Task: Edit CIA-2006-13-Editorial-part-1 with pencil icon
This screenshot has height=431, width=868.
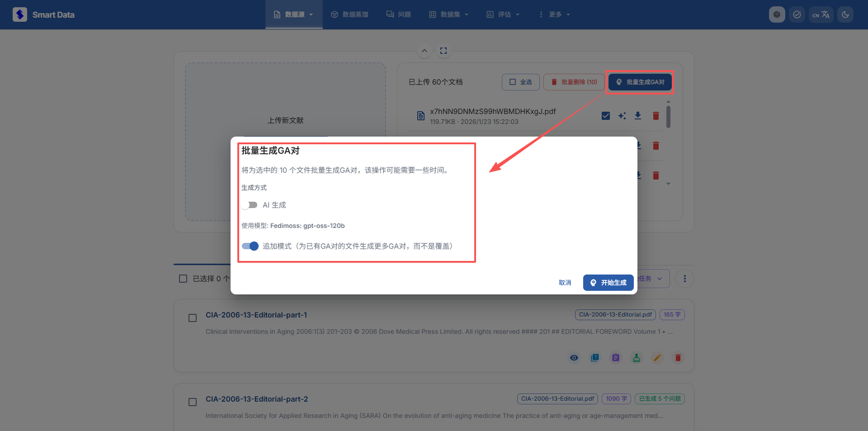Action: [657, 358]
